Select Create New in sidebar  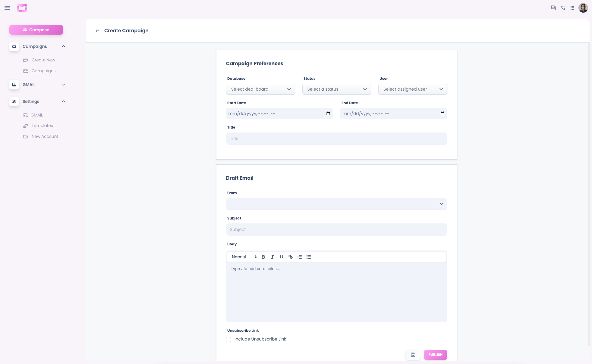pyautogui.click(x=43, y=60)
